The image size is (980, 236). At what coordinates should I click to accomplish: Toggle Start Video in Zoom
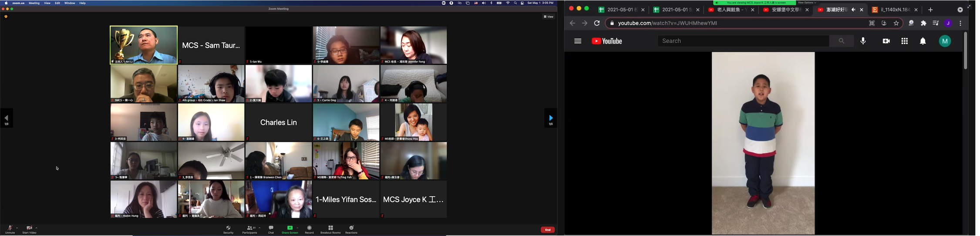[x=29, y=229]
